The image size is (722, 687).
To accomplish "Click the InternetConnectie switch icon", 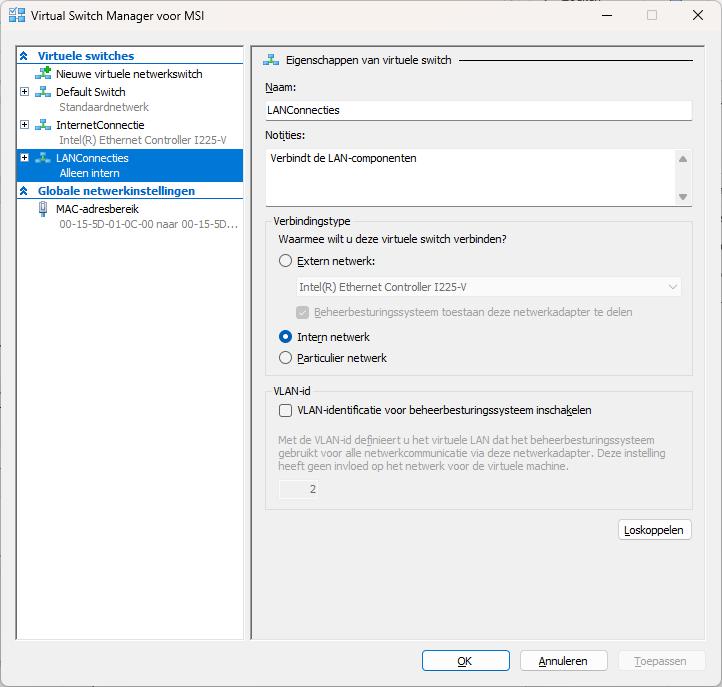I will coord(43,125).
